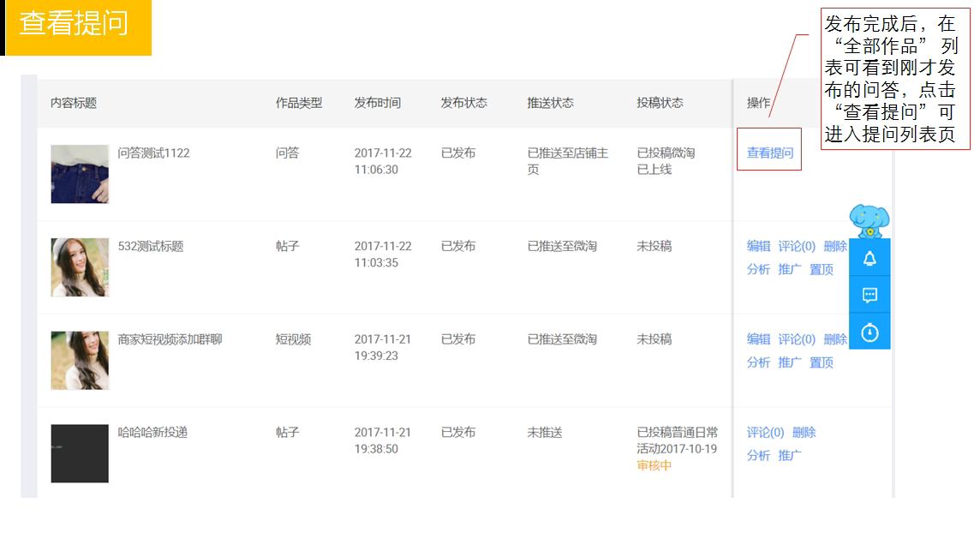Click 删除 for 532测试标题

(835, 246)
